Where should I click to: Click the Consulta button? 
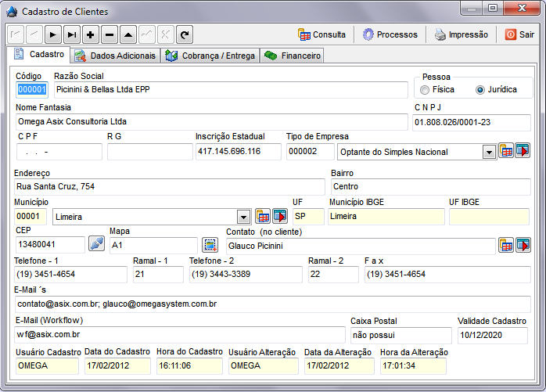(x=322, y=34)
